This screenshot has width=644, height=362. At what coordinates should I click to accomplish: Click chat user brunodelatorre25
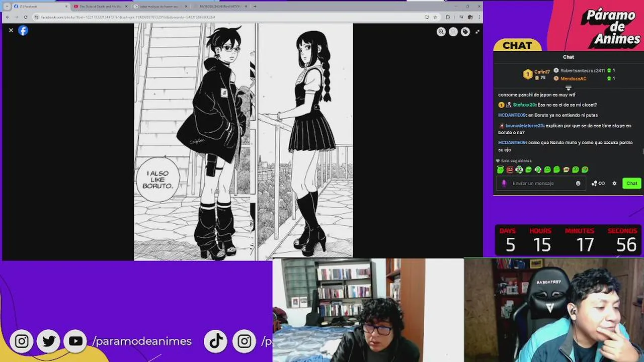524,126
